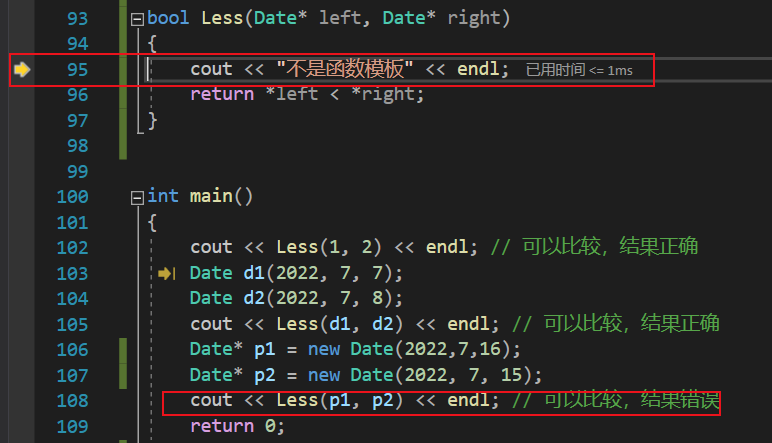The image size is (772, 443).
Task: Click 'return *left < *right;' statement
Action: 307,94
